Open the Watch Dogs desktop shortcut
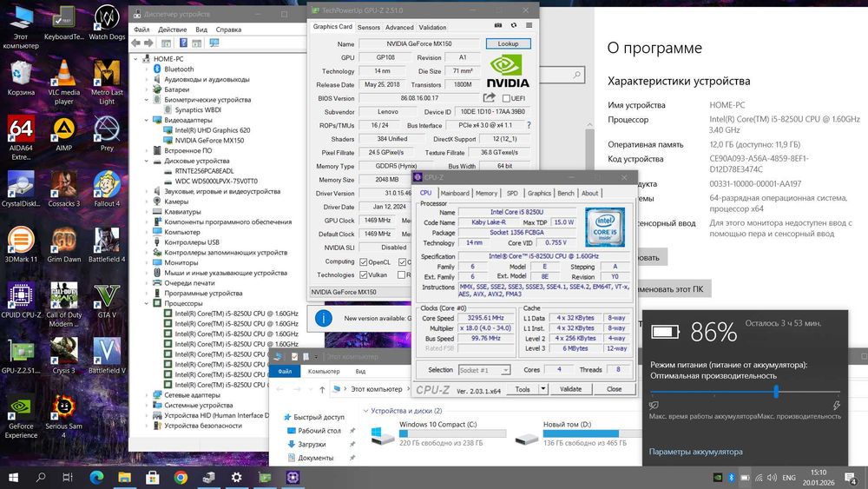868x489 pixels. pyautogui.click(x=107, y=23)
